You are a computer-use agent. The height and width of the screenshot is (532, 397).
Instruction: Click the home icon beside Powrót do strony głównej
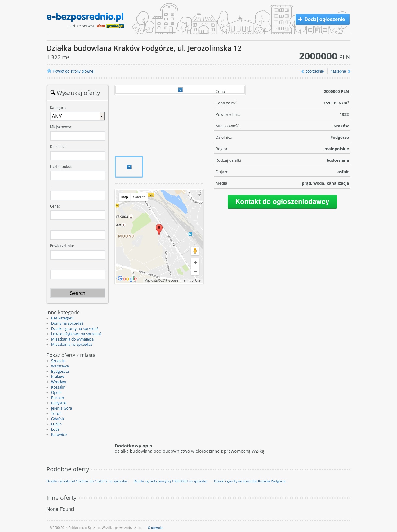coord(49,71)
